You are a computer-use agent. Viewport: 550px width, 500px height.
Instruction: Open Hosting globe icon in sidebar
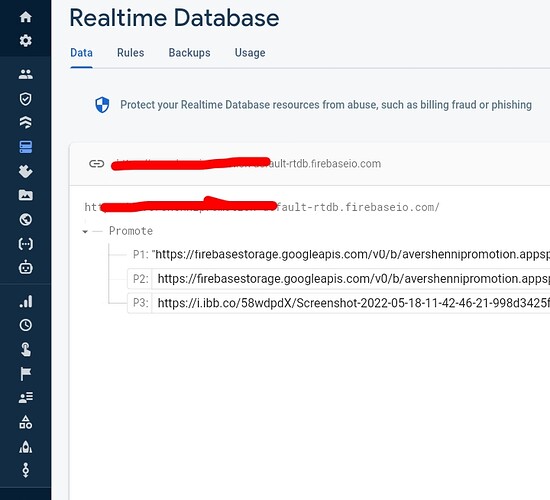point(26,220)
